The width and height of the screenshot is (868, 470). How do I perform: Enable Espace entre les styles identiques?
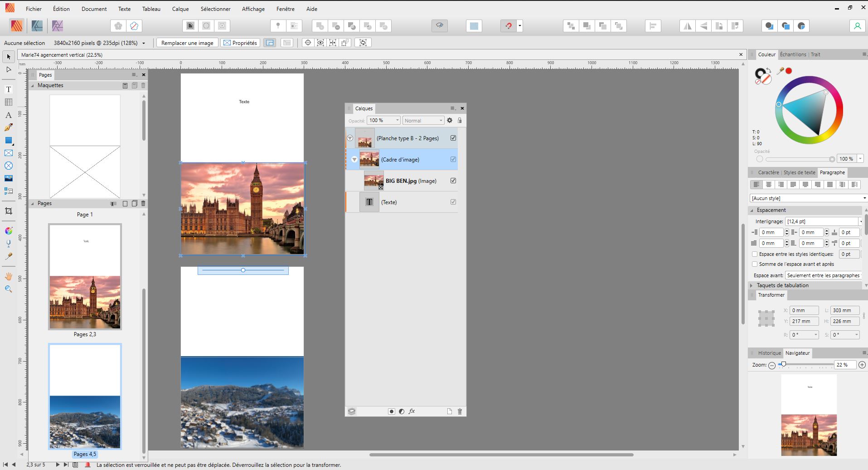[x=755, y=254]
